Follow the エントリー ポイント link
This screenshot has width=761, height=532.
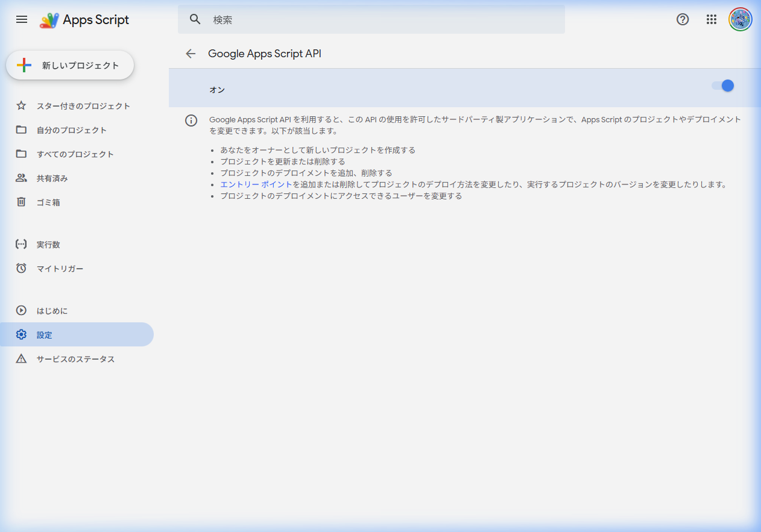[256, 184]
